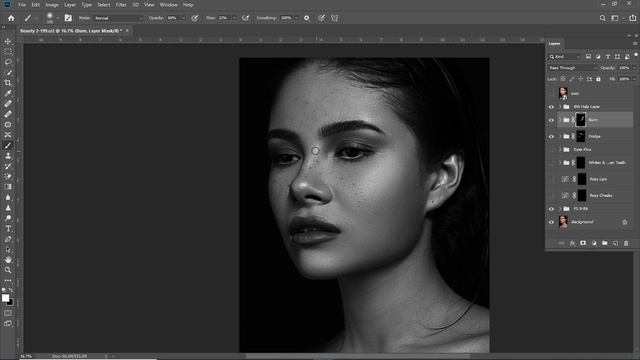Open the File menu
The width and height of the screenshot is (640, 360).
coord(22,5)
